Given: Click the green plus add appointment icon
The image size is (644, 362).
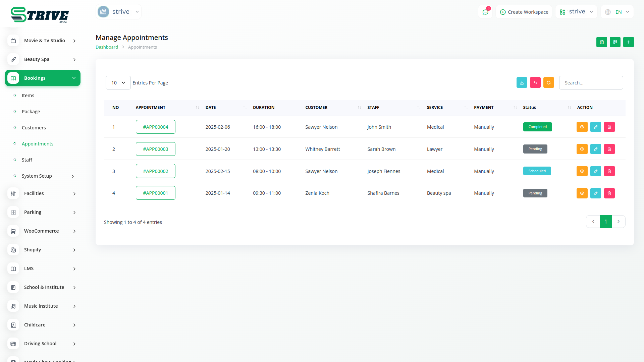Looking at the screenshot, I should [x=628, y=42].
